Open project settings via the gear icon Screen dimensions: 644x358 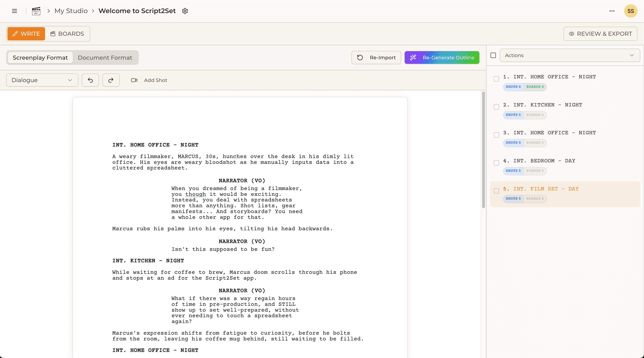[185, 11]
